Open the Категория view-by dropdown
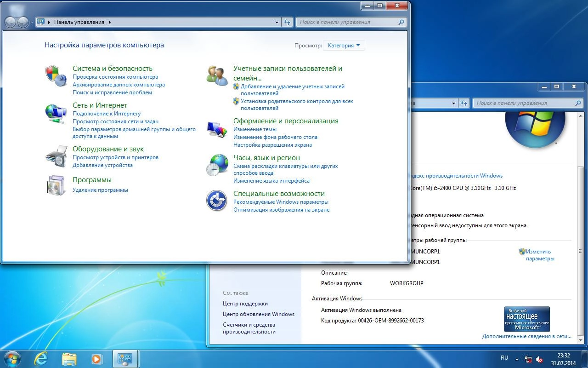Image resolution: width=588 pixels, height=368 pixels. tap(344, 46)
